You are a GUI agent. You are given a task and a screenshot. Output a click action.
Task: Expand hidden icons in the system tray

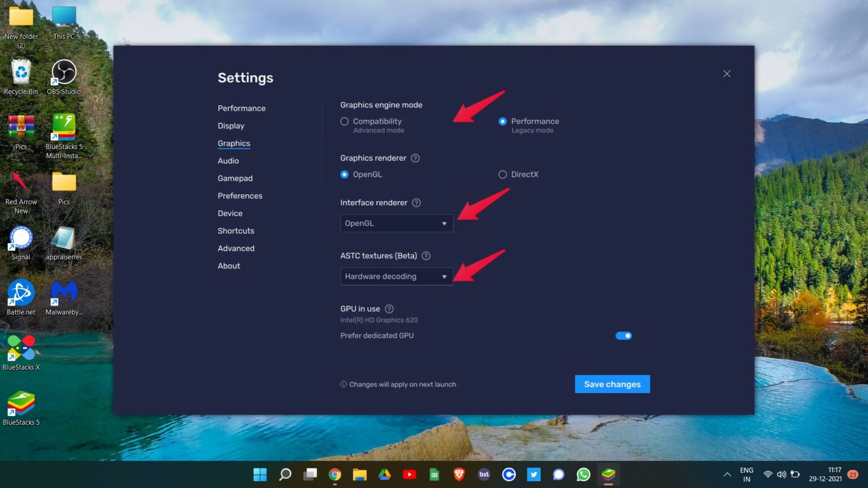pyautogui.click(x=727, y=474)
